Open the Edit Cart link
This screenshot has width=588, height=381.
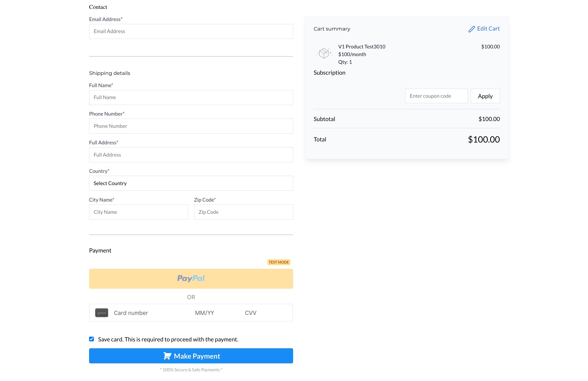488,29
